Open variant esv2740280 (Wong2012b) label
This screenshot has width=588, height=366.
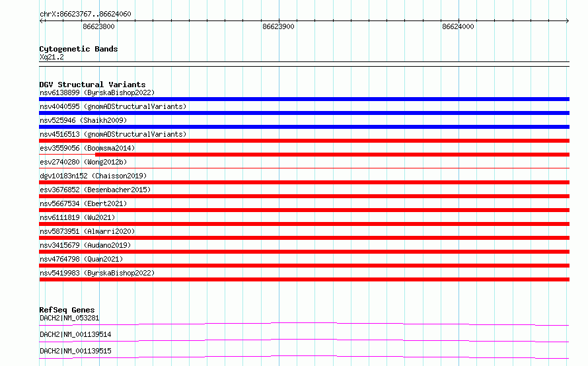point(83,162)
